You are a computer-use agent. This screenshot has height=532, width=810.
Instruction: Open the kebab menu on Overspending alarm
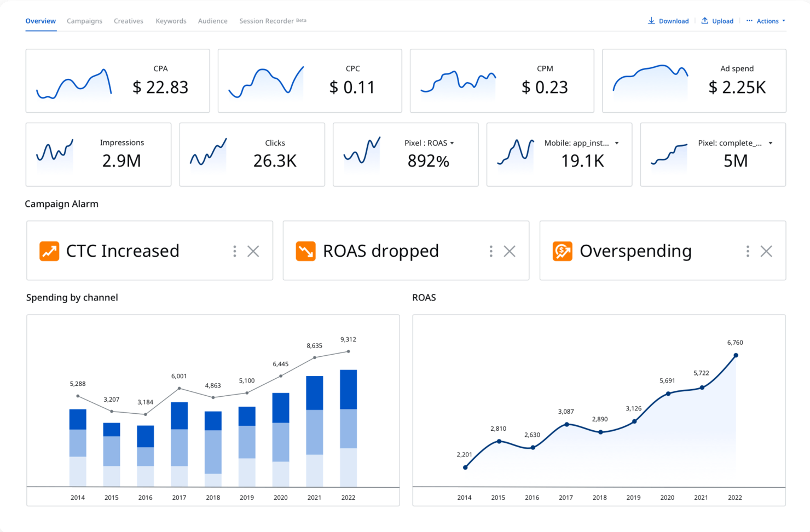[x=748, y=251]
